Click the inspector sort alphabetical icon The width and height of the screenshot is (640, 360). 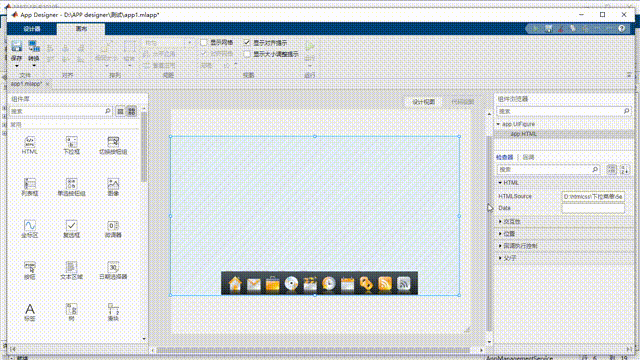coord(624,169)
